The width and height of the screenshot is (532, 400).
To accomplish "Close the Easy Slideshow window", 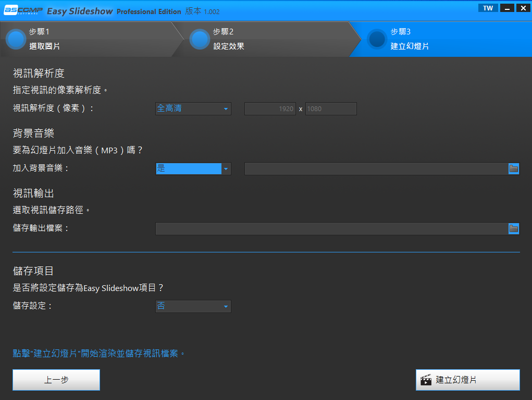I will point(523,8).
